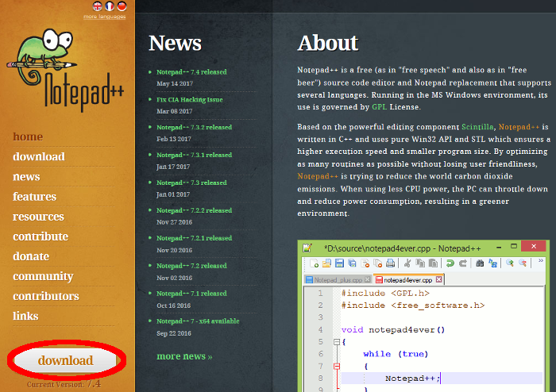Click the Save toolbar icon
The image size is (556, 392).
(x=339, y=263)
